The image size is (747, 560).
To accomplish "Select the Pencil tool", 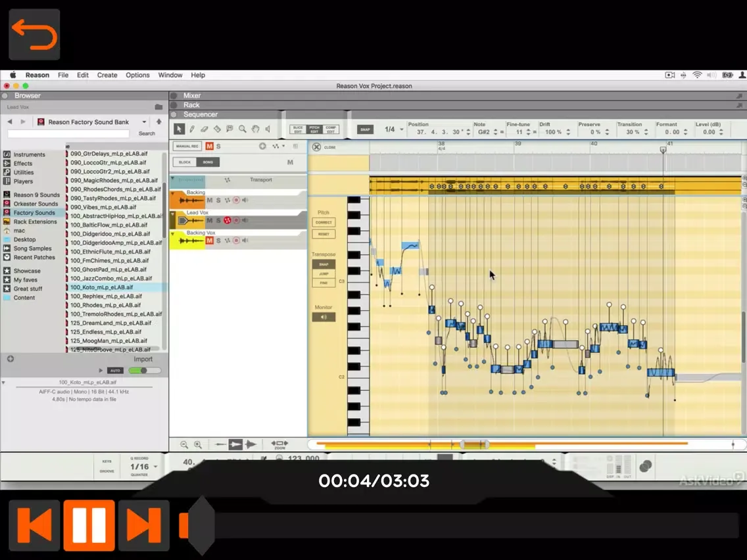I will tap(191, 129).
